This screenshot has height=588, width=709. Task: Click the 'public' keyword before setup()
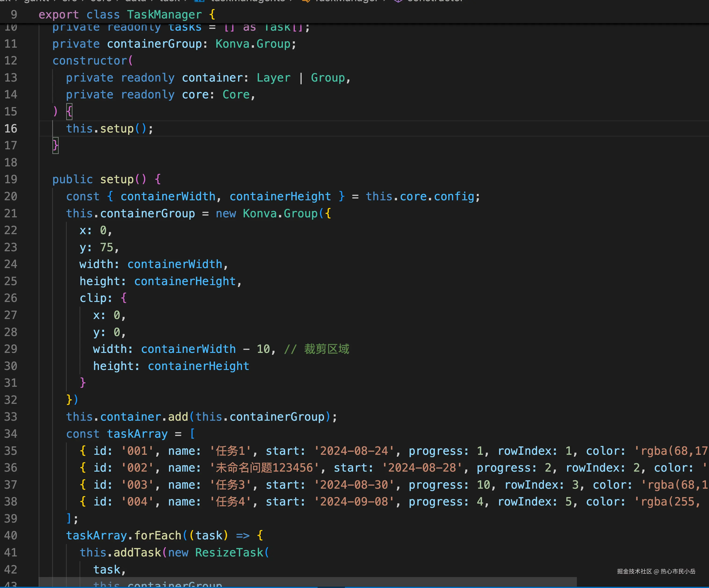72,179
